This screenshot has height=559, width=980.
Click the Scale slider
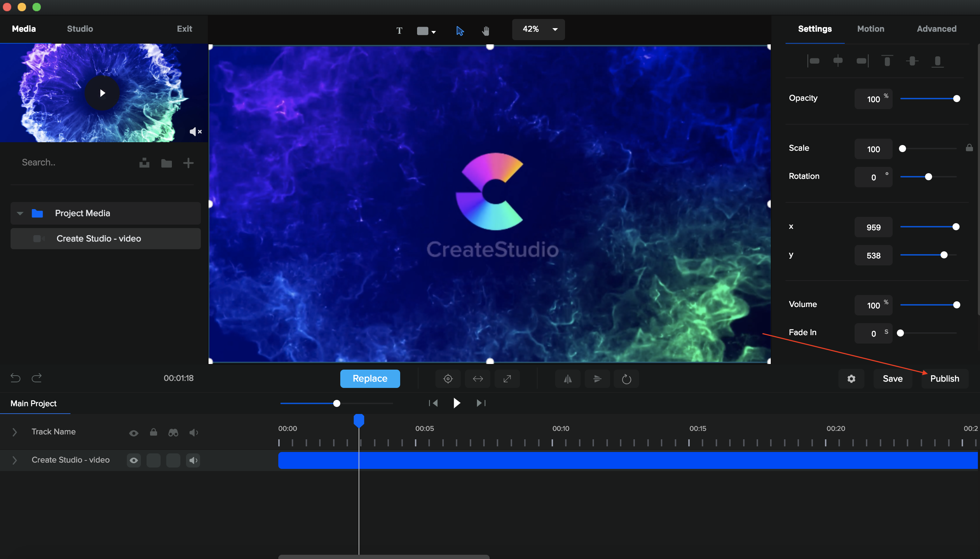point(928,149)
